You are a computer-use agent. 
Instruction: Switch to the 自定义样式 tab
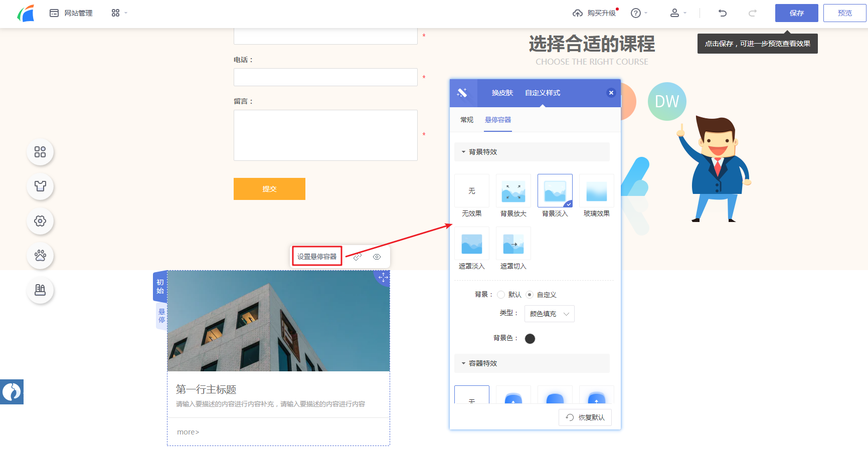tap(543, 93)
